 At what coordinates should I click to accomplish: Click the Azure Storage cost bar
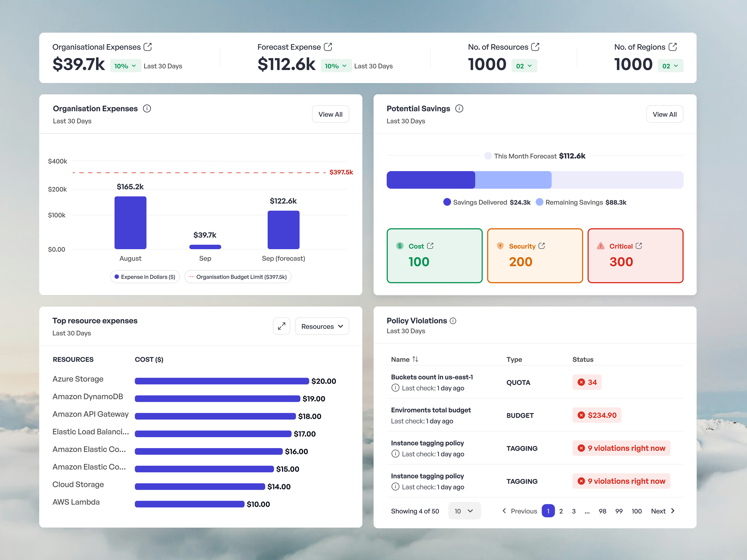pyautogui.click(x=222, y=381)
